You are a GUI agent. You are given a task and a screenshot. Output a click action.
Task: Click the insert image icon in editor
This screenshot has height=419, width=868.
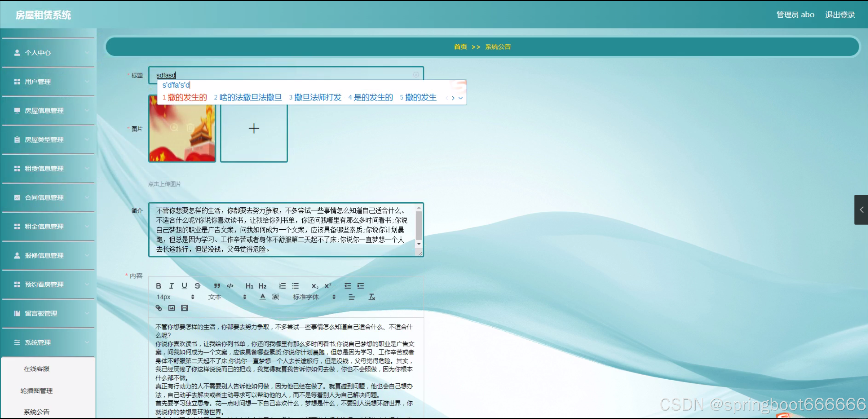tap(172, 308)
